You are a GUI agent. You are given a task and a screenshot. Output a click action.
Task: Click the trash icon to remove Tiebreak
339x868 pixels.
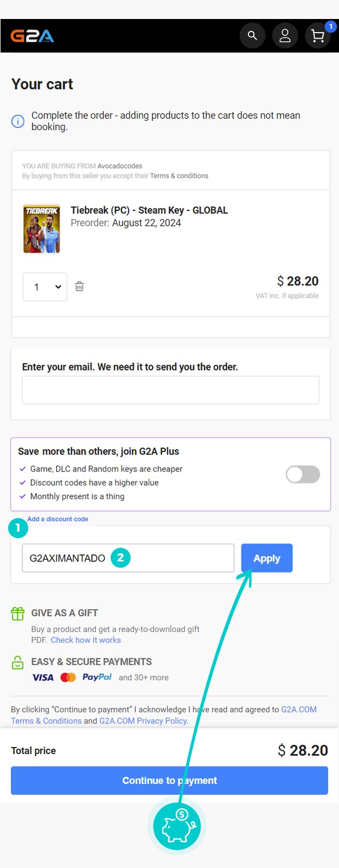pos(79,286)
